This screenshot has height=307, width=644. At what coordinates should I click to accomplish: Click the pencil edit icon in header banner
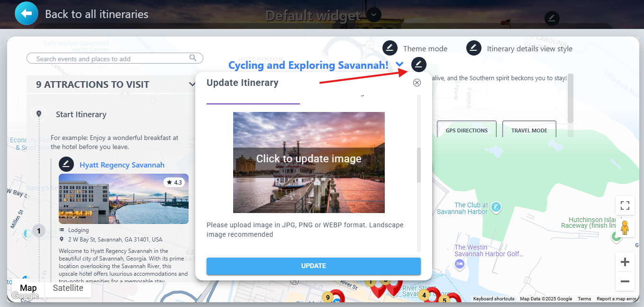coord(551,19)
